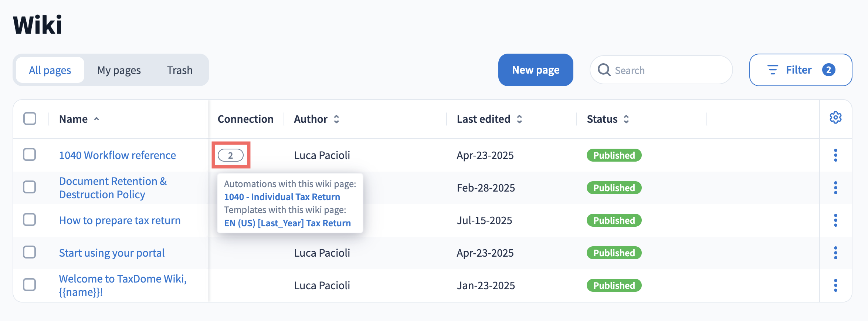Open table column settings gear icon
Image resolution: width=868 pixels, height=321 pixels.
tap(835, 118)
